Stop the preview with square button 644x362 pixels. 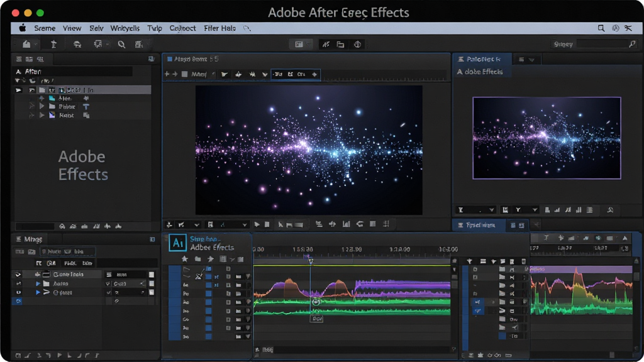(x=267, y=224)
